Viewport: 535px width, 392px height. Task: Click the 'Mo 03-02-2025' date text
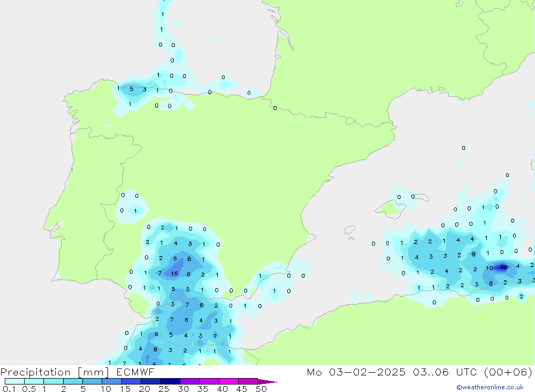click(356, 372)
